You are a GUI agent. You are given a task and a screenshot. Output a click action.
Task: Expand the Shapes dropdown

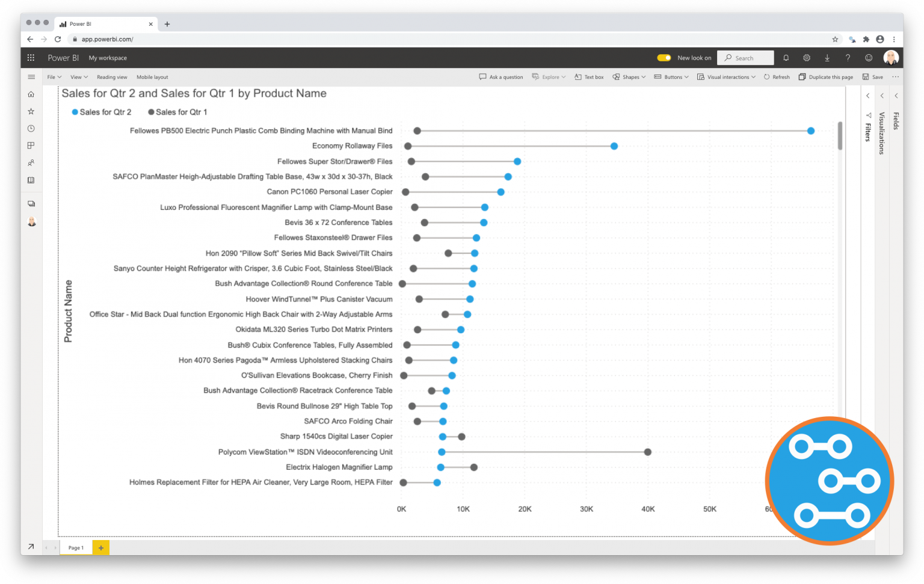[629, 77]
